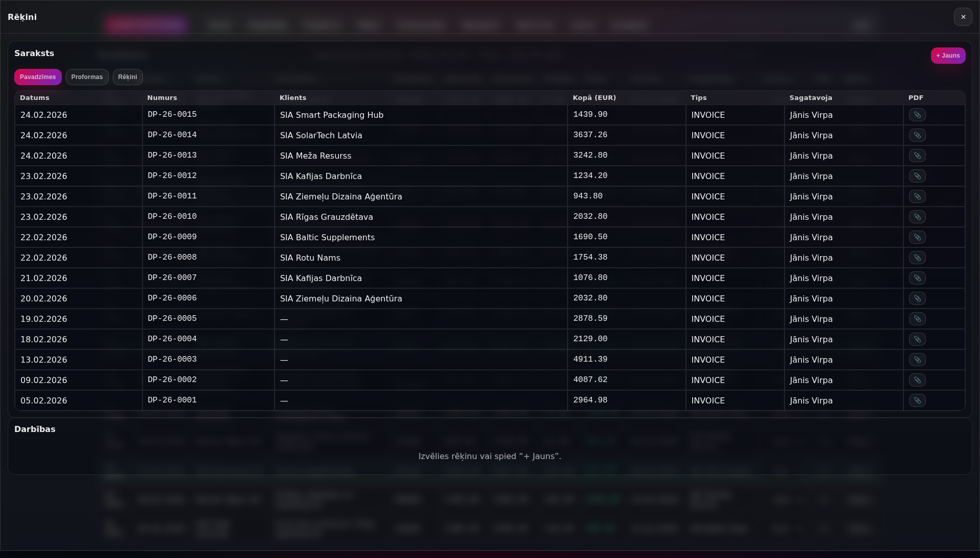Open PDF attachment for DP-26-0010
This screenshot has width=980, height=558.
[x=917, y=217]
